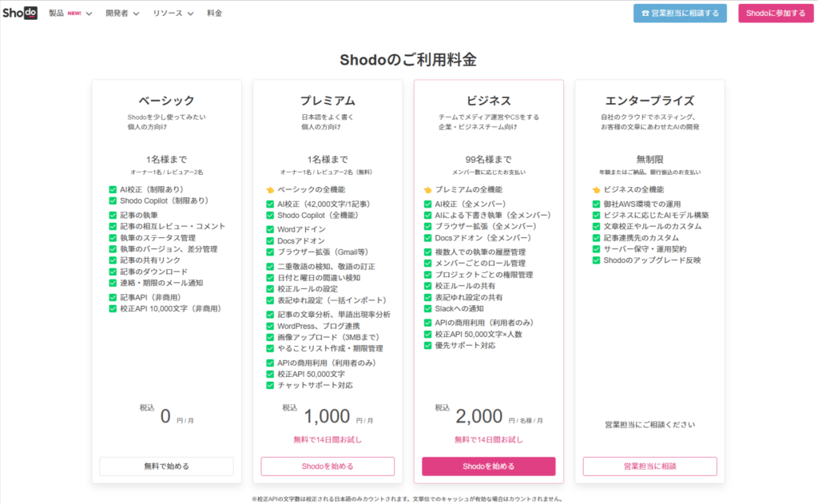818x504 pixels.
Task: Click 営業担当に相談する header button
Action: 680,14
